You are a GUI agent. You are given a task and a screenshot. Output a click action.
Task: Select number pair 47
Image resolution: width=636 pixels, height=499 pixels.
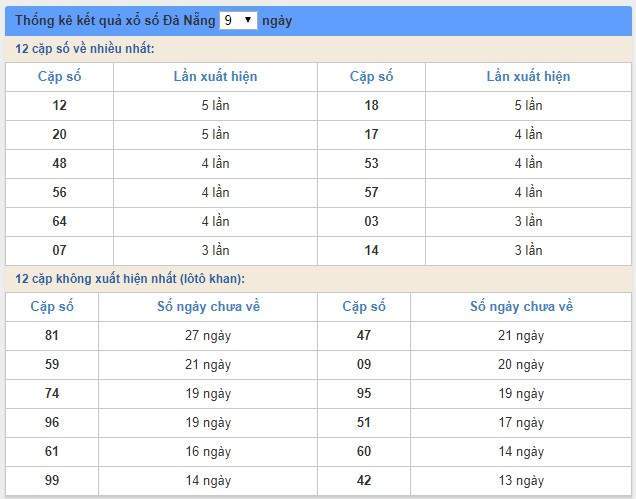(364, 335)
